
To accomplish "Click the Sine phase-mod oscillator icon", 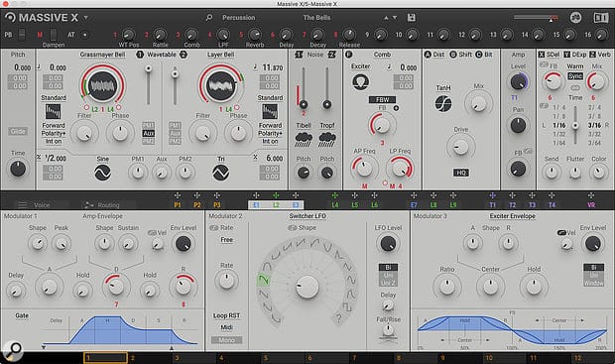I will pos(103,173).
